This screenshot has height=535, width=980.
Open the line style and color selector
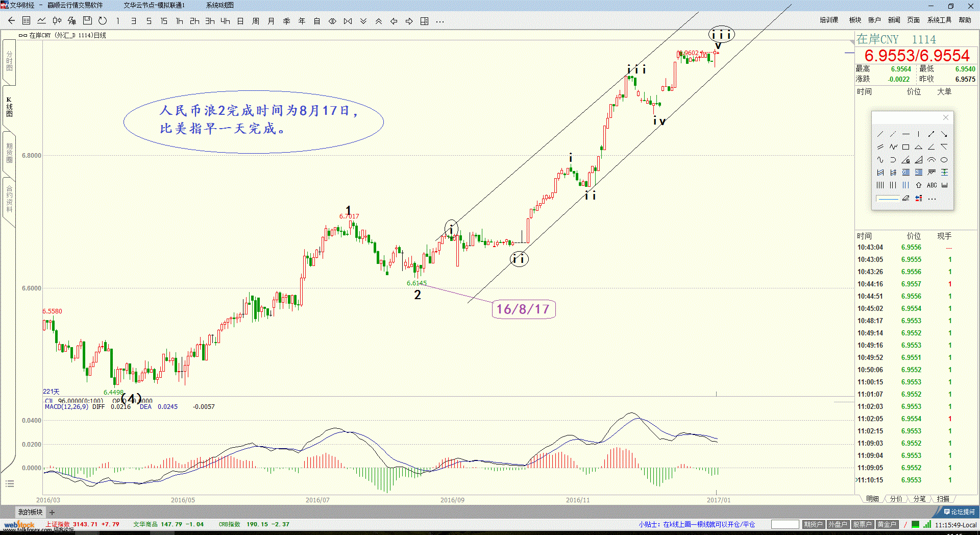tap(887, 198)
